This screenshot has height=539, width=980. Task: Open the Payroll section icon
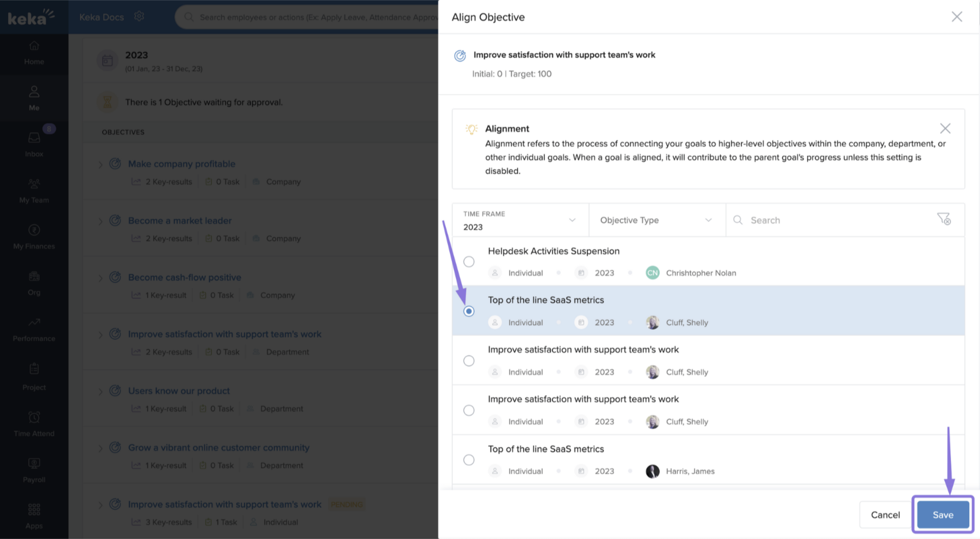tap(34, 463)
